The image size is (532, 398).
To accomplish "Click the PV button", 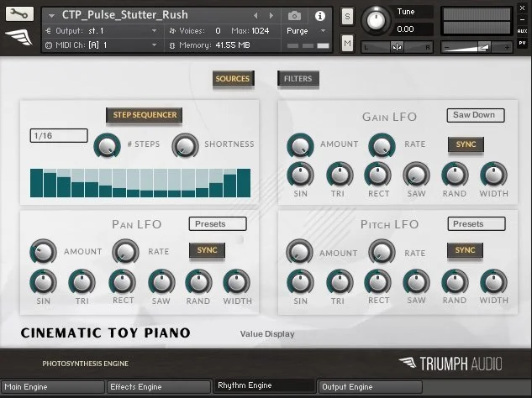I will [522, 43].
